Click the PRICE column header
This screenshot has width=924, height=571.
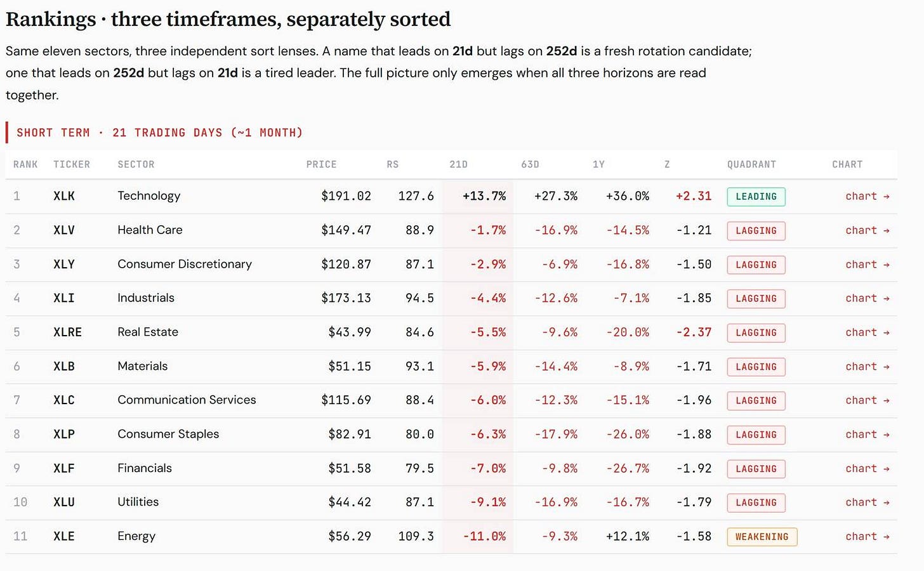coord(321,164)
